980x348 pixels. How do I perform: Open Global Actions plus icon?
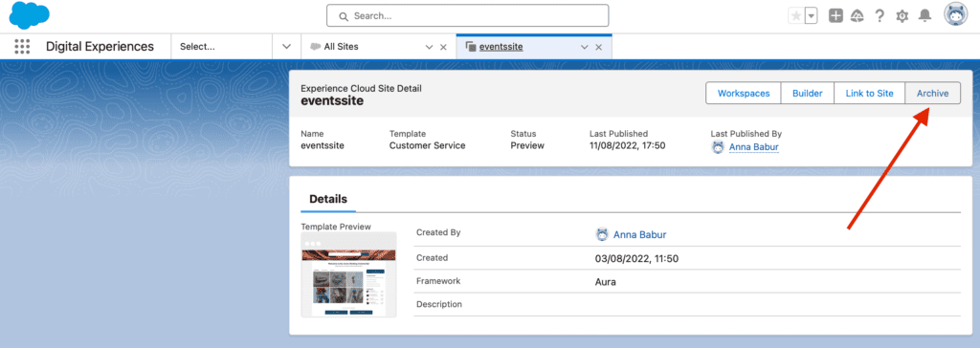(835, 16)
